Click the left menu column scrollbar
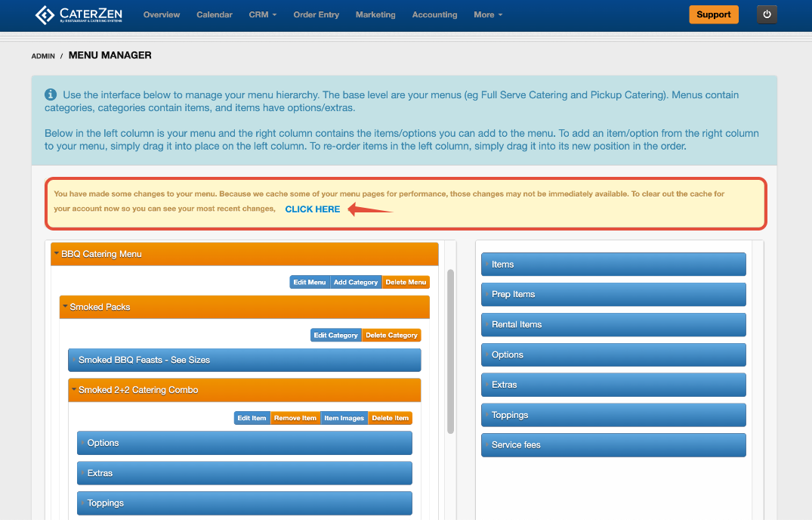The image size is (812, 520). (x=450, y=351)
